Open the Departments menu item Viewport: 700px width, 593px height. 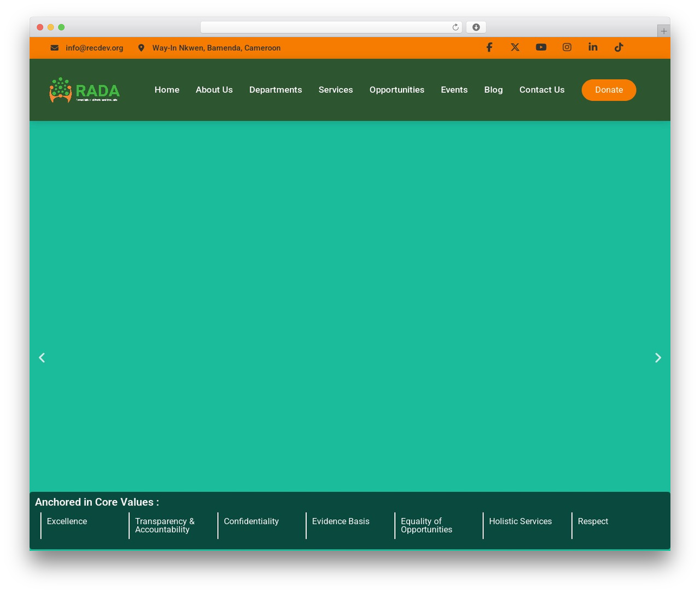(x=276, y=90)
